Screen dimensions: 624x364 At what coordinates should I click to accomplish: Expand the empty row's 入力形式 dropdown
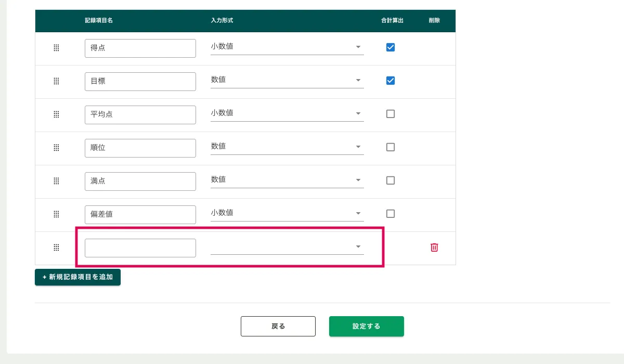pos(287,246)
